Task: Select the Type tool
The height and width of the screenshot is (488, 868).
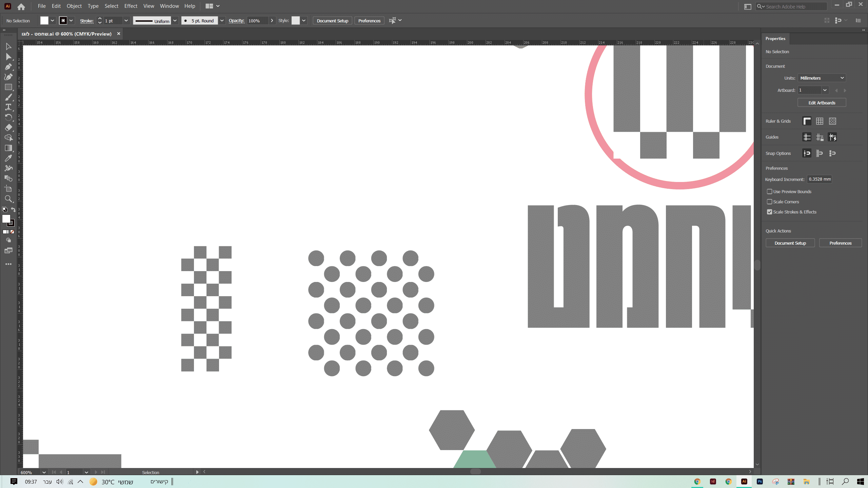Action: (x=8, y=107)
